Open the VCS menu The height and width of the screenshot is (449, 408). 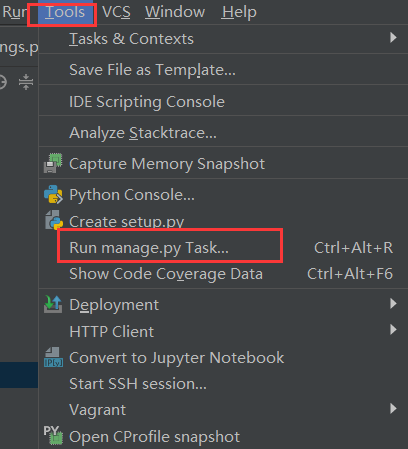click(116, 12)
